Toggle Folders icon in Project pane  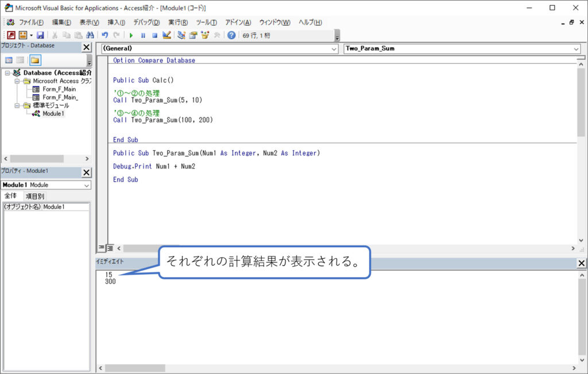pos(35,60)
